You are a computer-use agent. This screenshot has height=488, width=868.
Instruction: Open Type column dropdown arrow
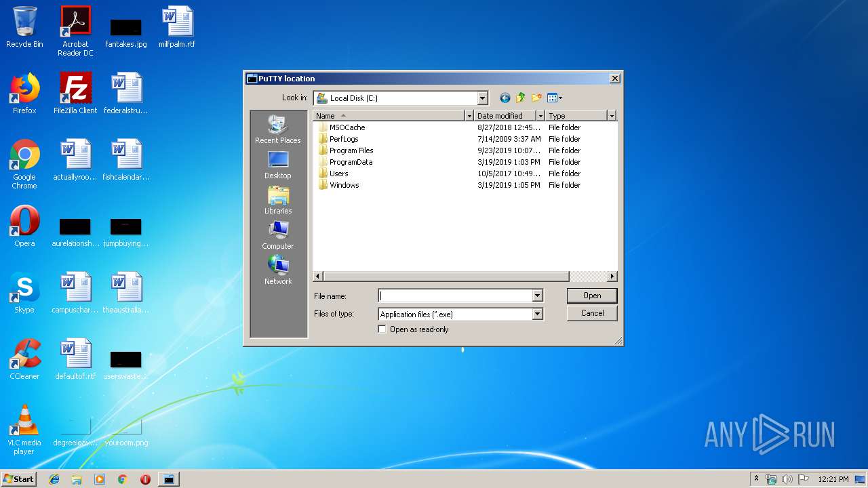pos(612,116)
